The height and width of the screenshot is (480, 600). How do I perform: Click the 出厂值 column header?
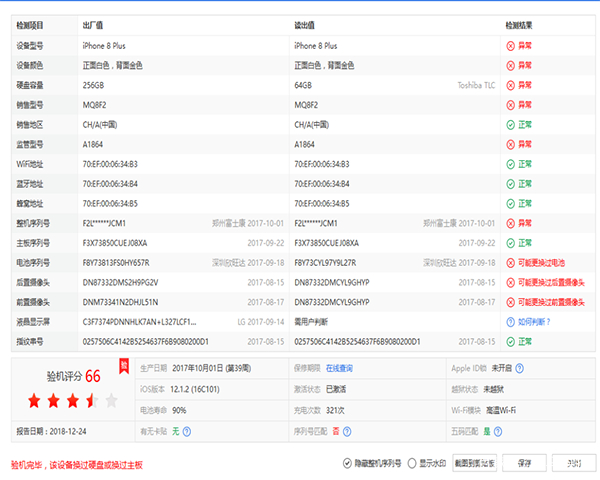(93, 25)
